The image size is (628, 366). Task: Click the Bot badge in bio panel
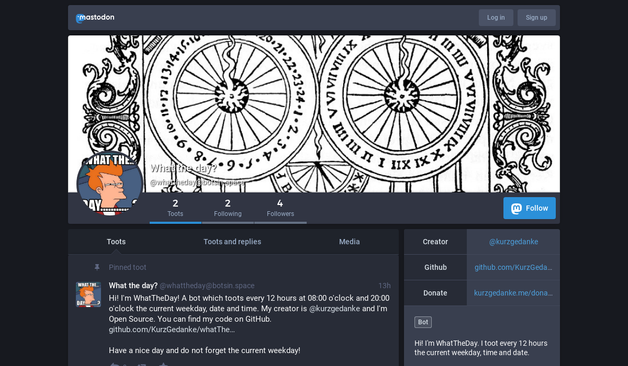(x=423, y=322)
